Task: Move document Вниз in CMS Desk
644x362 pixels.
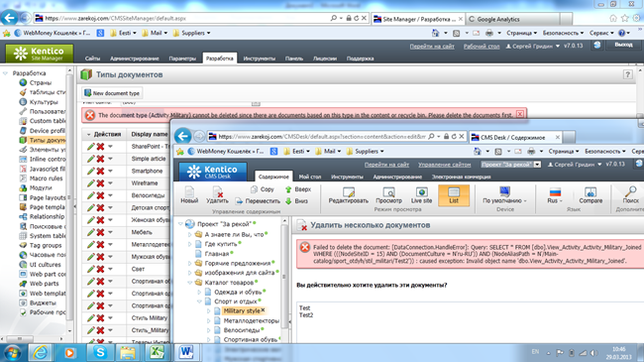Action: (x=296, y=201)
